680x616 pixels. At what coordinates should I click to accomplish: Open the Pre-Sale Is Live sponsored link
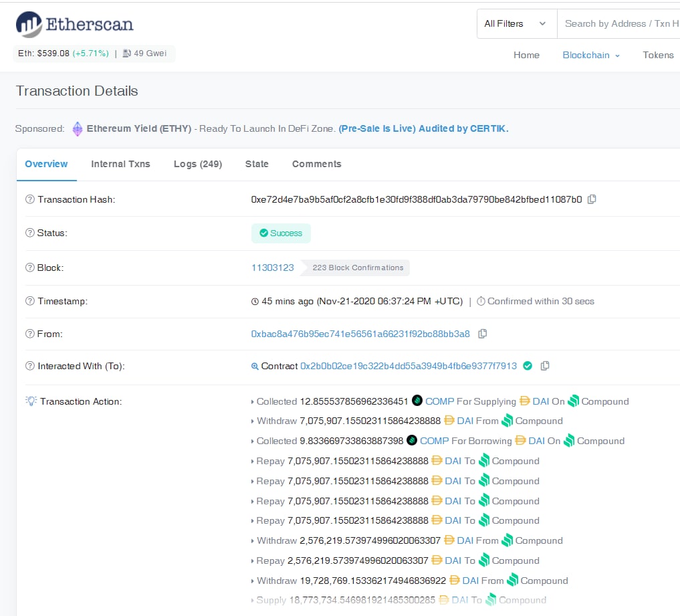[423, 129]
